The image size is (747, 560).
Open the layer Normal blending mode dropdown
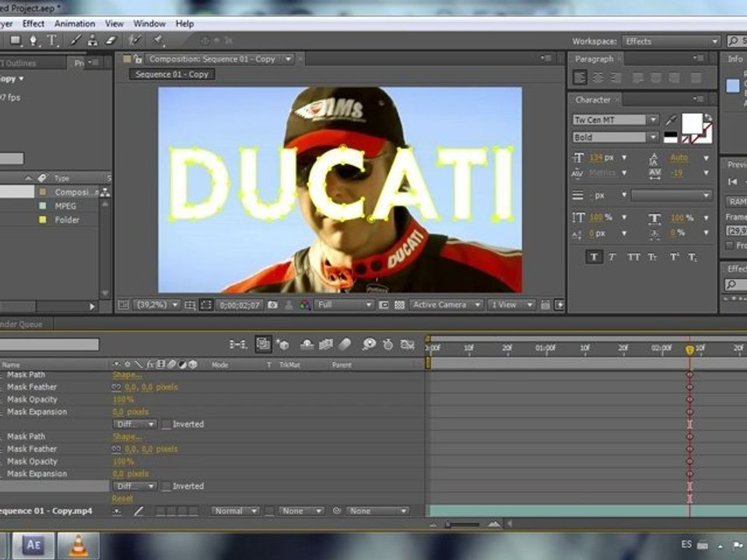click(x=236, y=511)
